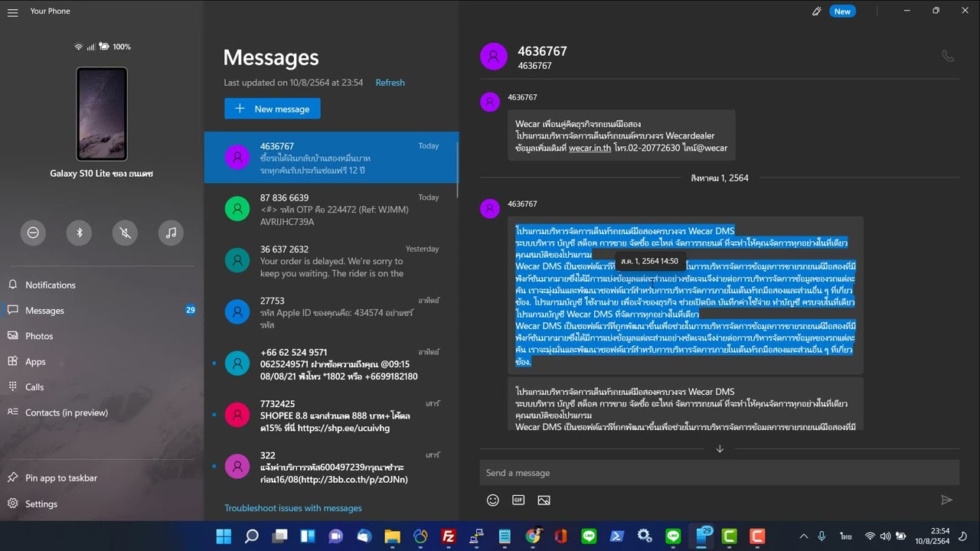Open PowerShell from taskbar
Image resolution: width=980 pixels, height=551 pixels.
click(617, 536)
